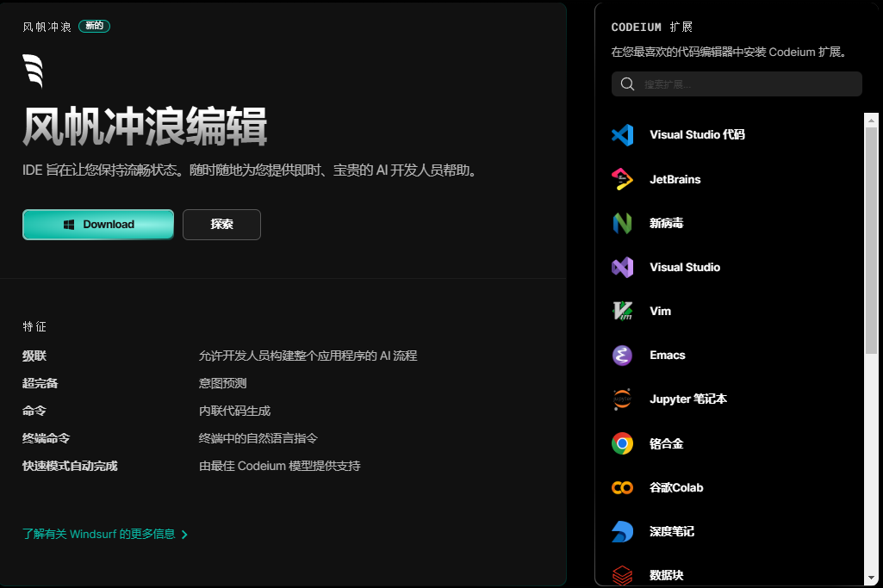The image size is (883, 588).
Task: Open the Vim extension entry
Action: pyautogui.click(x=660, y=311)
